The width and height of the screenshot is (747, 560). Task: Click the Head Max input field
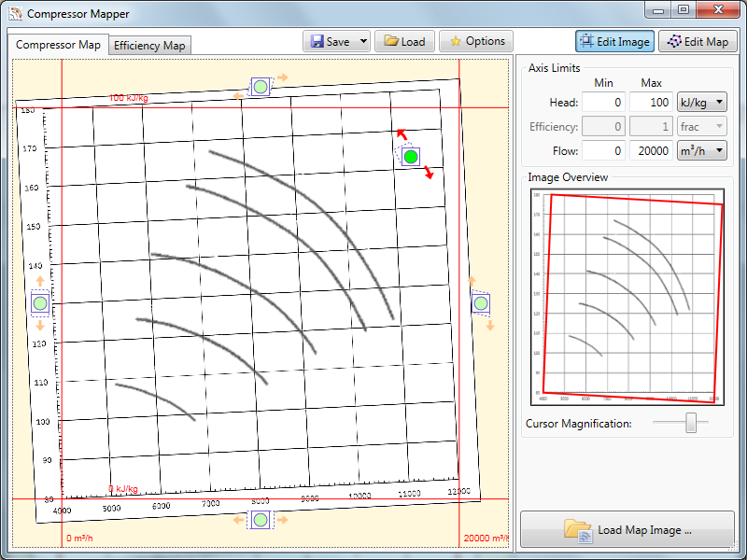click(x=651, y=103)
